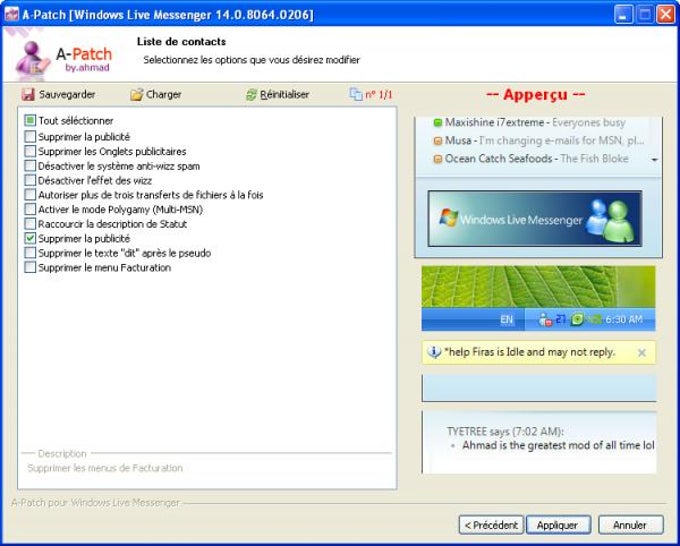The image size is (680, 546).
Task: Click "Selectionnez les options" instruction text
Action: click(x=252, y=60)
